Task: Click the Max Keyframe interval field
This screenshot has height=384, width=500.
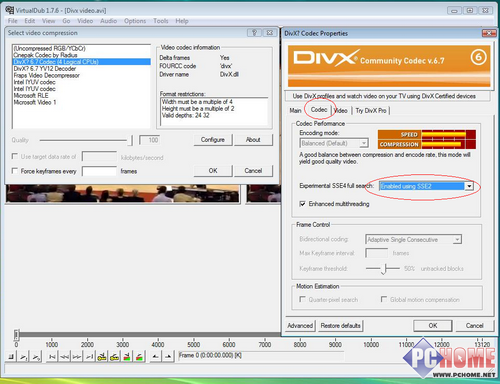Action: [377, 253]
